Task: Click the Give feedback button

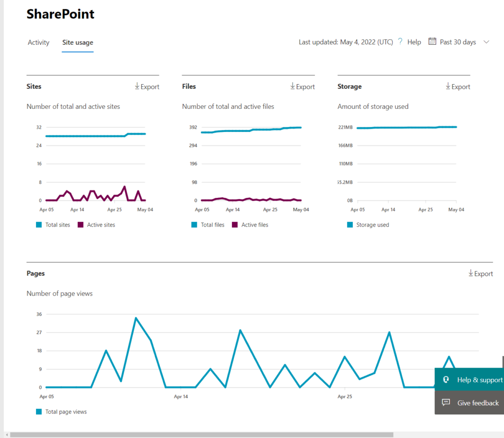Action: pos(469,403)
